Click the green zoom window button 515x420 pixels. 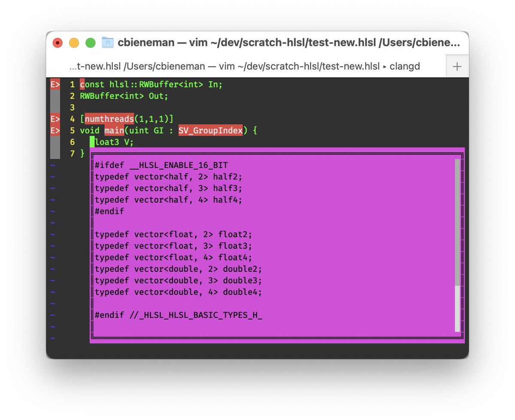coord(90,43)
